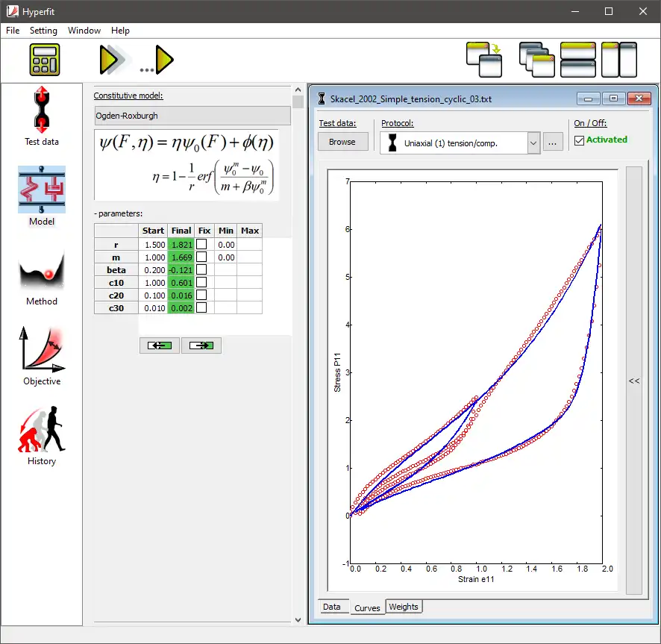Click the c30 Start value 0.010
The width and height of the screenshot is (661, 644).
pos(153,308)
